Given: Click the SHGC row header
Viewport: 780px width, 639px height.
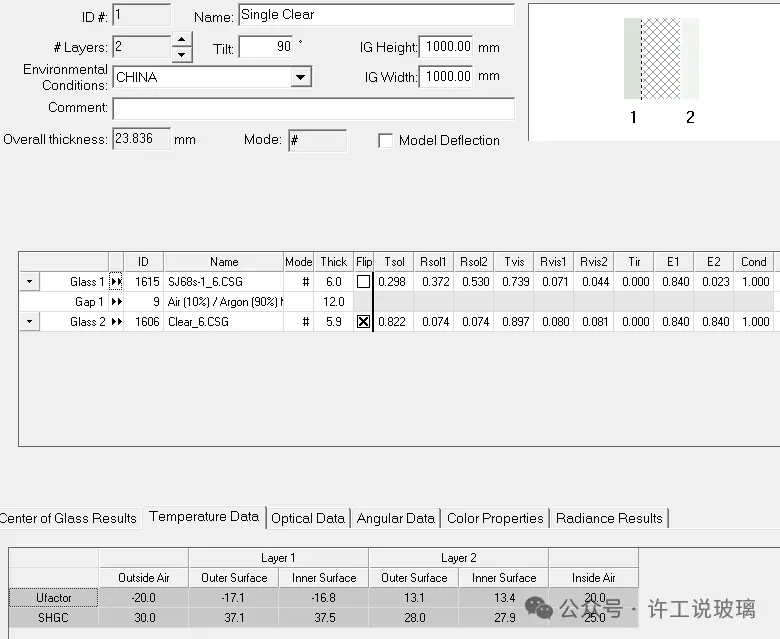Looking at the screenshot, I should (x=54, y=618).
